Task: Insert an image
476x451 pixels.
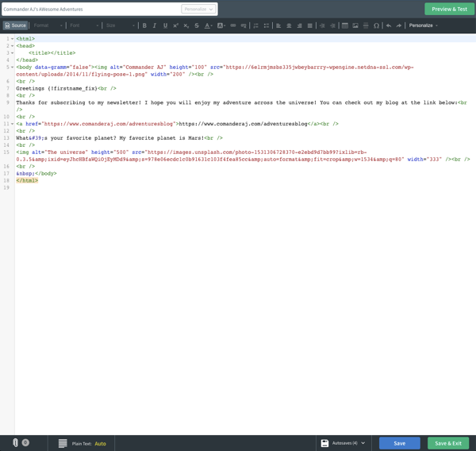Action: tap(355, 25)
